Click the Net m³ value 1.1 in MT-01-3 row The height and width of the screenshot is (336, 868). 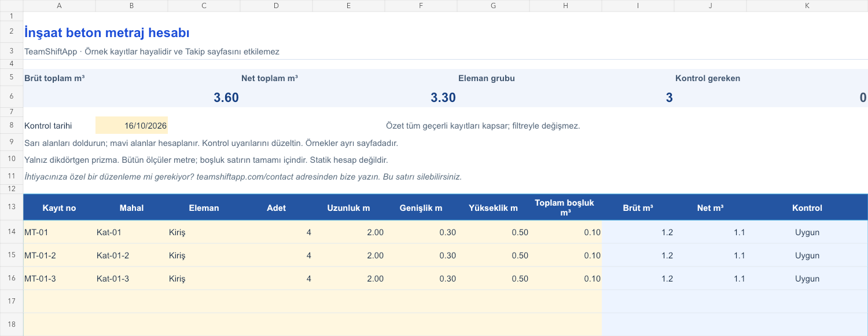(x=710, y=279)
